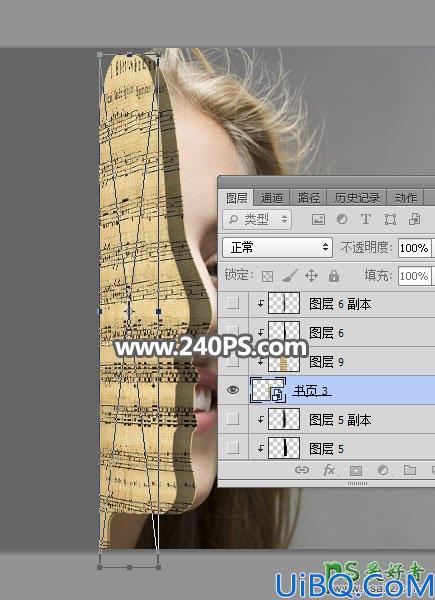Select 图层 9 layer thumbnail
435x600 pixels.
[x=284, y=361]
